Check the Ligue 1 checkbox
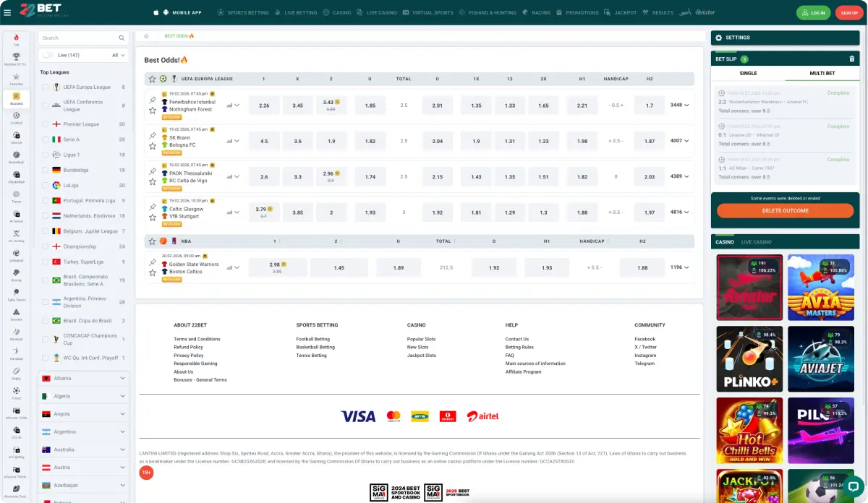 46,155
